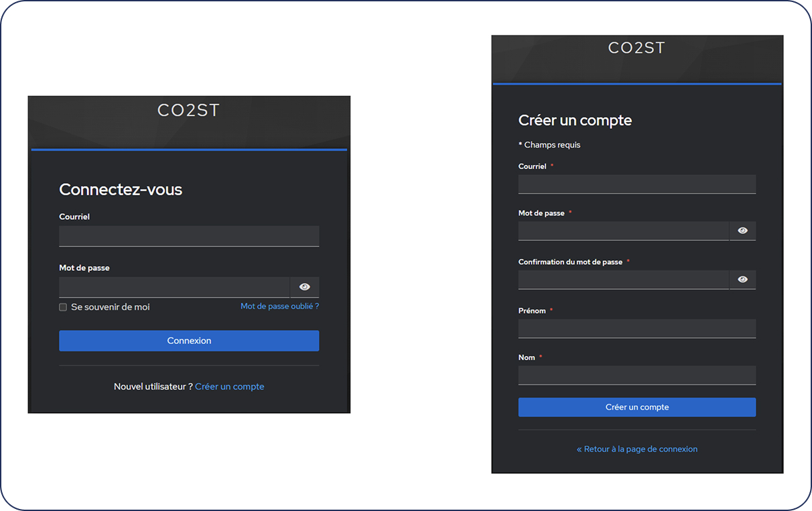Go back via Retour à la page de connexion
Screen dimensions: 812x511
click(x=636, y=449)
